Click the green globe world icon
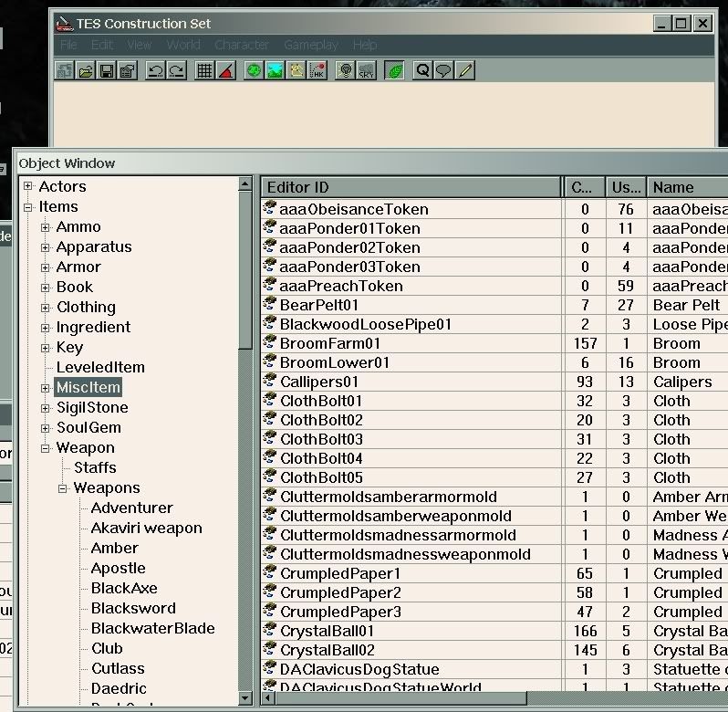 254,71
